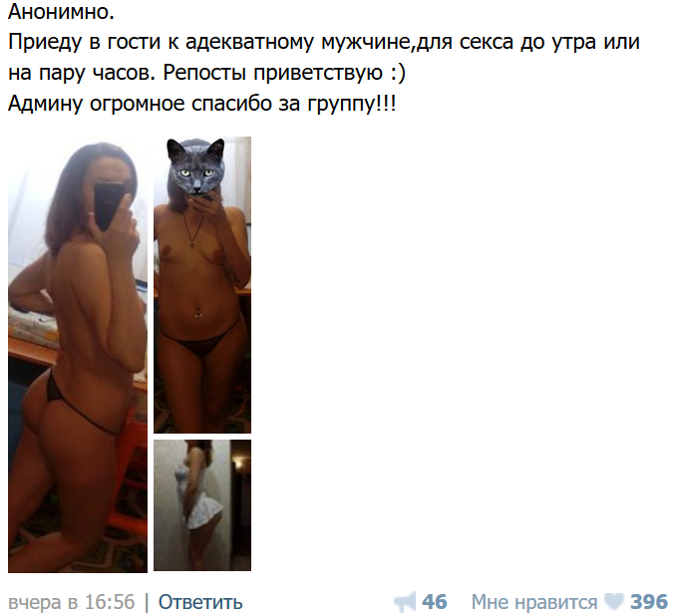The image size is (673, 616).
Task: Open the small bottom-right photo thumbnail
Action: [x=202, y=505]
